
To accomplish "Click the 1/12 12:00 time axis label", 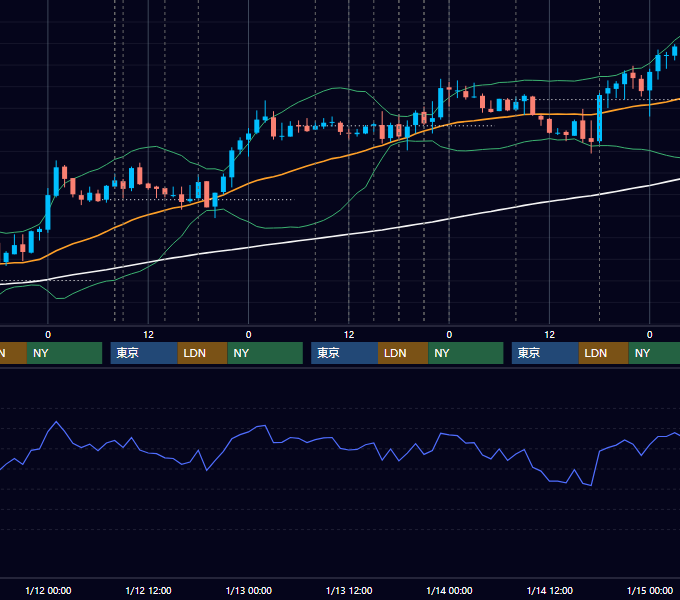I will pos(148,590).
